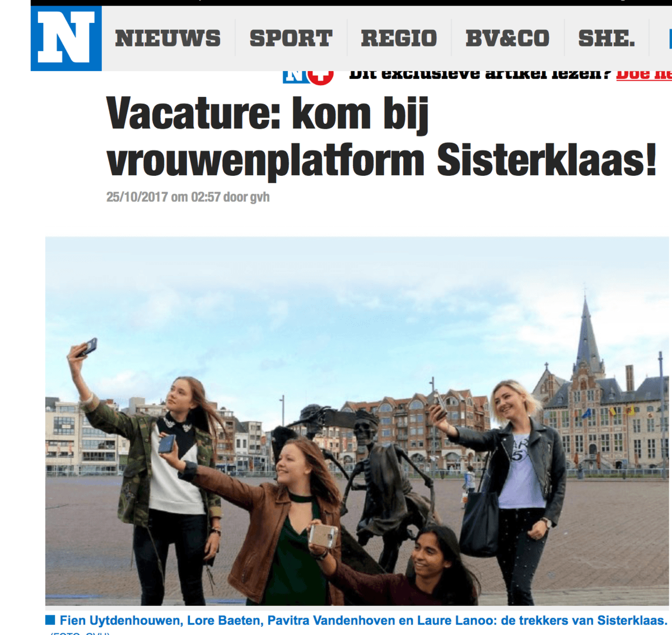The width and height of the screenshot is (672, 635).
Task: Click the red underlined 'Doe he...' link
Action: tap(644, 75)
